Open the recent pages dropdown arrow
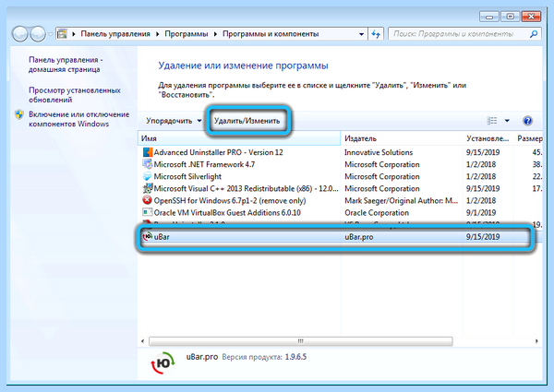The height and width of the screenshot is (392, 554). click(51, 34)
